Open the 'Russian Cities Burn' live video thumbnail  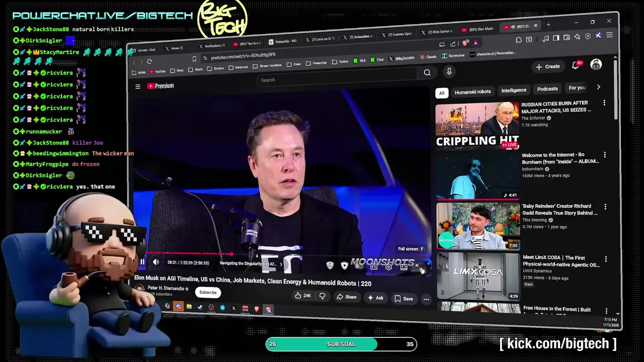point(477,125)
